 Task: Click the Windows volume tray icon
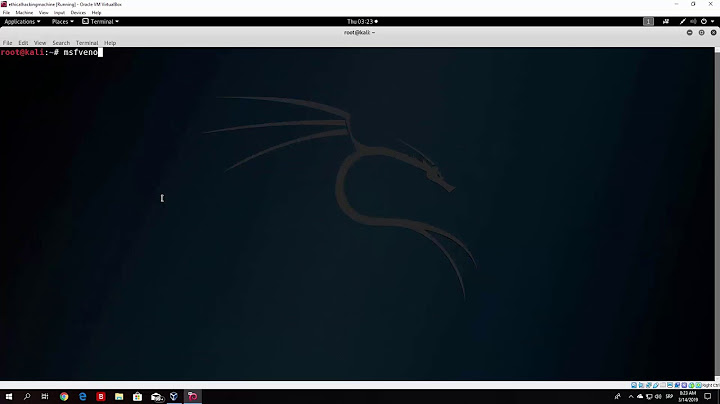pos(658,397)
